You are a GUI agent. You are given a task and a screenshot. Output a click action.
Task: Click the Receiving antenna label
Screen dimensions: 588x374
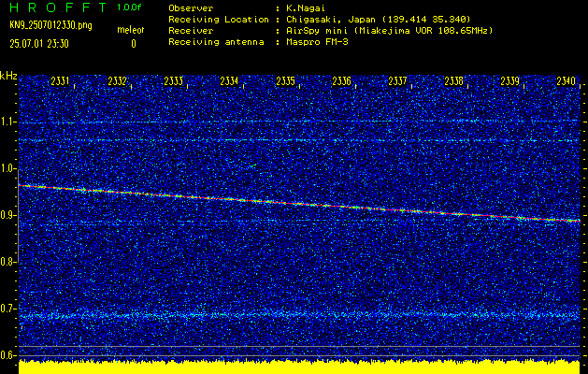pyautogui.click(x=216, y=42)
